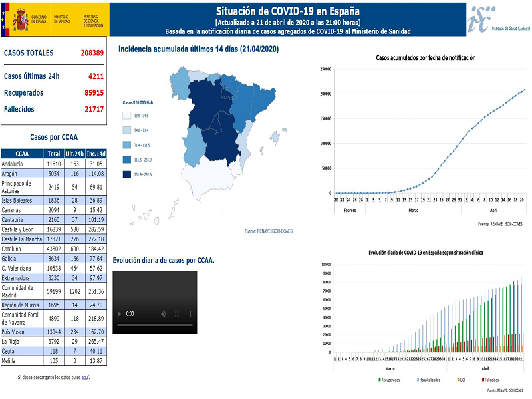The image size is (532, 399).
Task: Click the Recuperados legend entry in bar chart
Action: [389, 380]
